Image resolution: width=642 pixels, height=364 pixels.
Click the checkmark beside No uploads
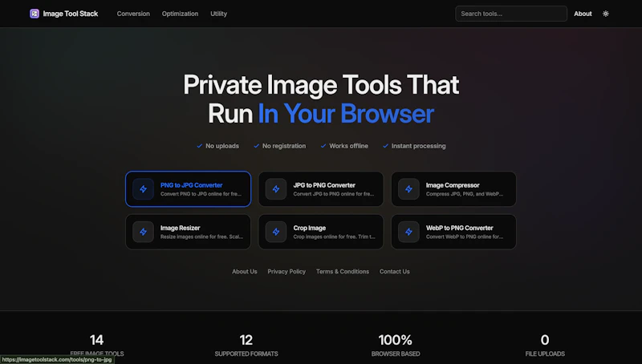(x=199, y=146)
